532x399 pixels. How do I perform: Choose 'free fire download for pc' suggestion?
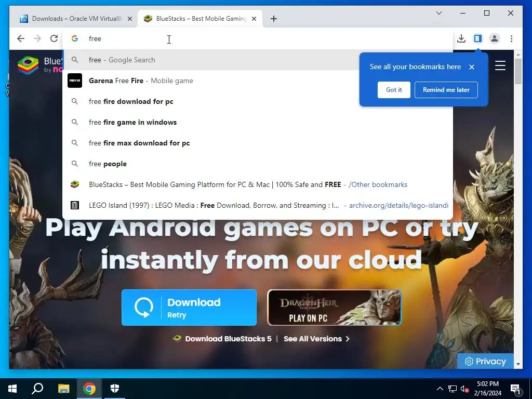tap(258, 101)
